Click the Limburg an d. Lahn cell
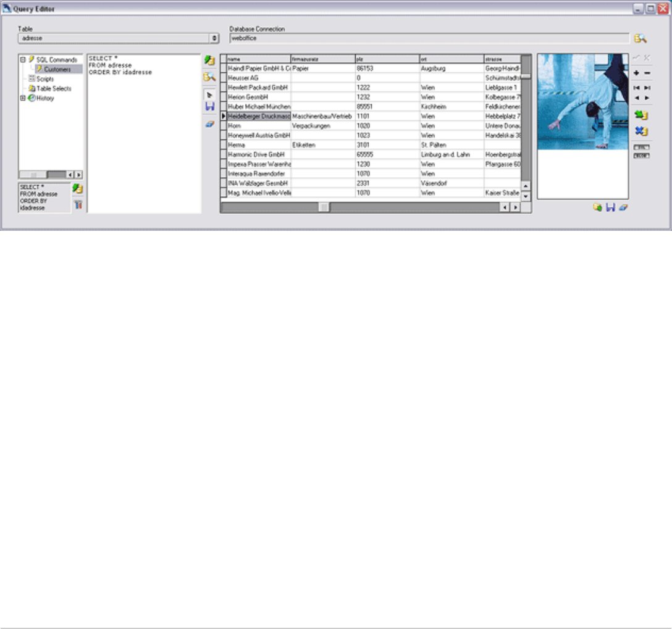This screenshot has width=672, height=629. click(x=451, y=154)
